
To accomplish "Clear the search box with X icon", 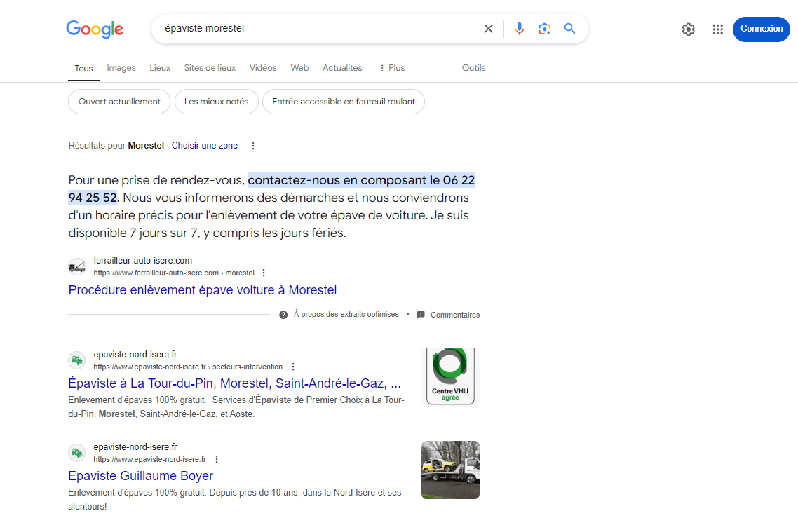I will [488, 29].
